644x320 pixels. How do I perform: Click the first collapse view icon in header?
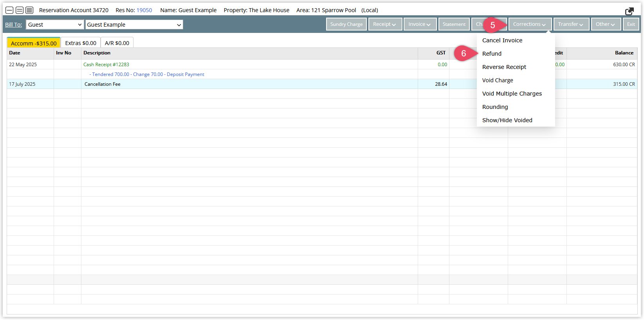(9, 10)
